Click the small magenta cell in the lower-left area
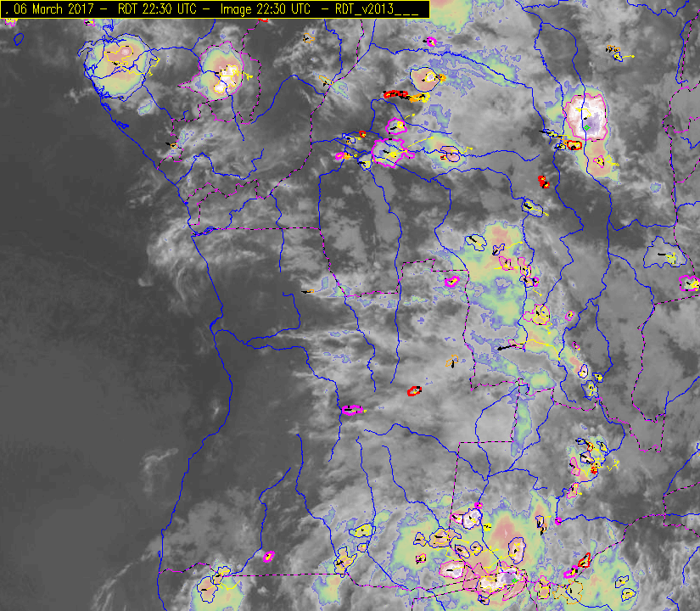This screenshot has height=611, width=700. tap(269, 557)
